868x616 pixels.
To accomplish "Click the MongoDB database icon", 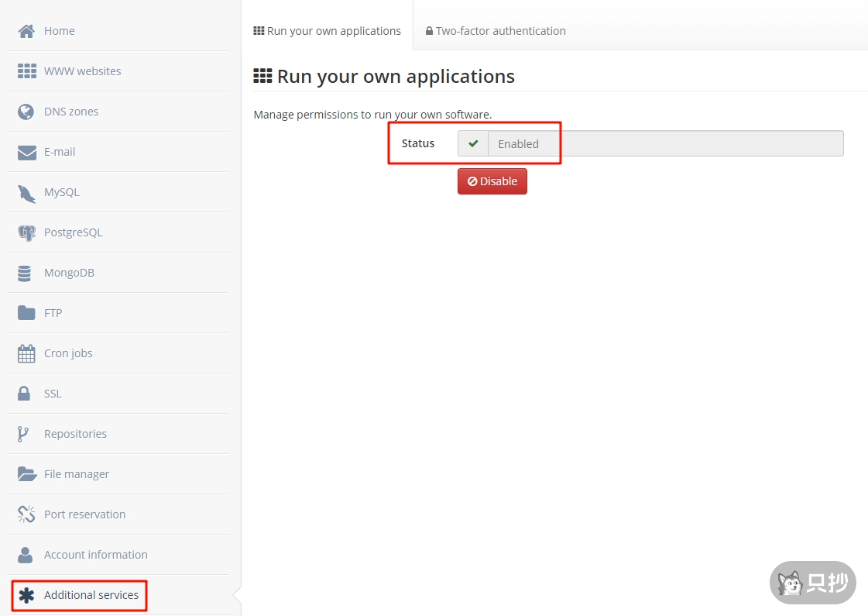I will pos(25,273).
